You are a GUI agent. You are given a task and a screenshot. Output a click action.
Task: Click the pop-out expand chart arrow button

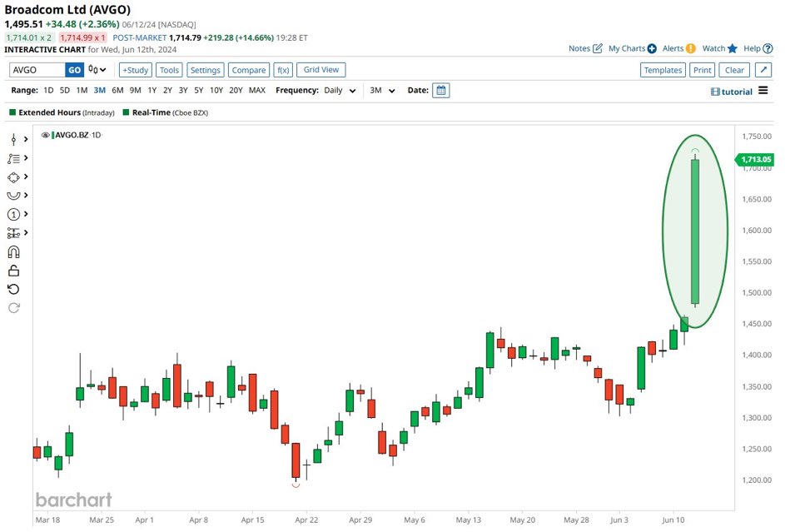[x=763, y=71]
